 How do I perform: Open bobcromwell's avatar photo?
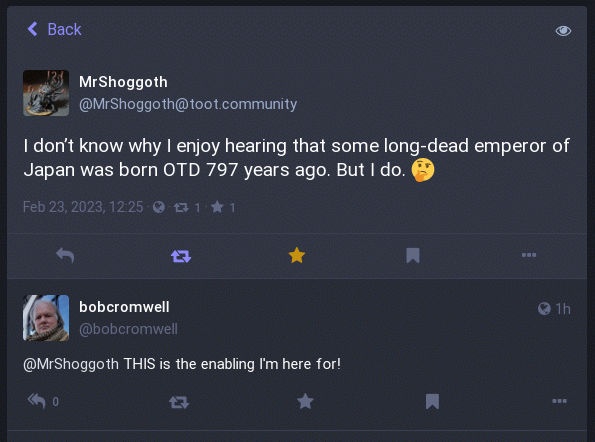46,318
